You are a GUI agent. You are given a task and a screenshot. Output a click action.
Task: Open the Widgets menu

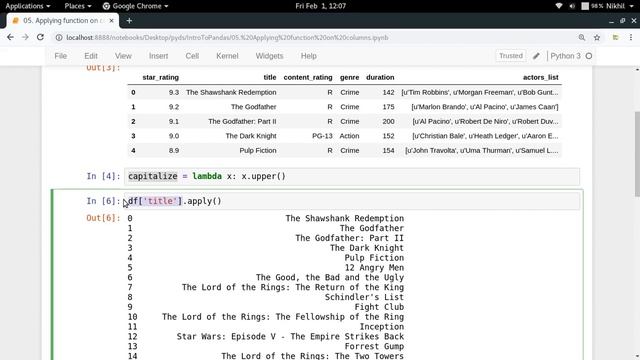[x=269, y=56]
